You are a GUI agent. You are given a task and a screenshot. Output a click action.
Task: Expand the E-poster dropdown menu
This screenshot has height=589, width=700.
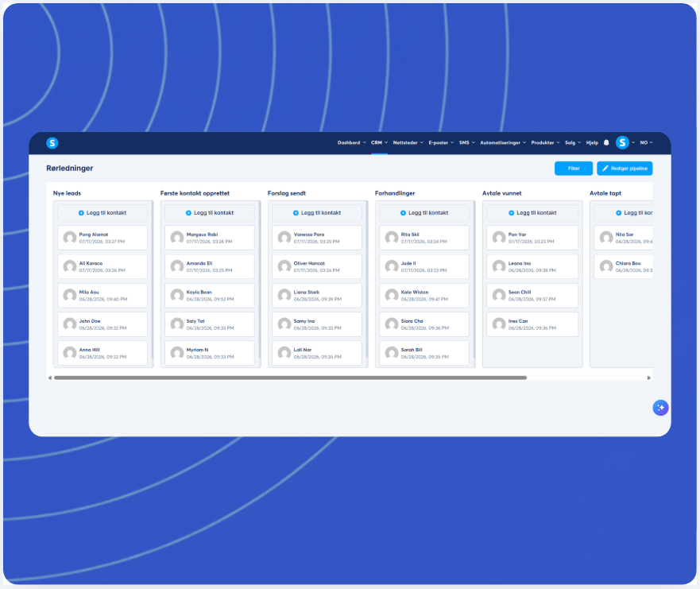click(441, 143)
